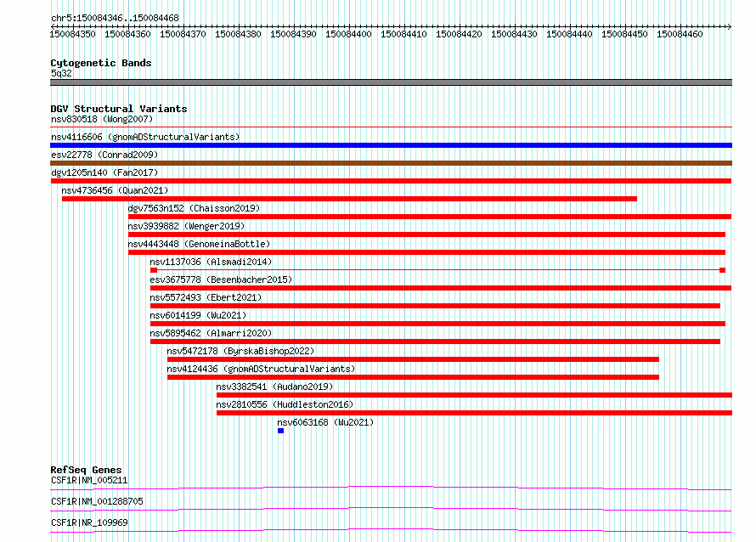Click the 5q32 cytogenetic band label
Screen dimensions: 756x542
click(61, 73)
